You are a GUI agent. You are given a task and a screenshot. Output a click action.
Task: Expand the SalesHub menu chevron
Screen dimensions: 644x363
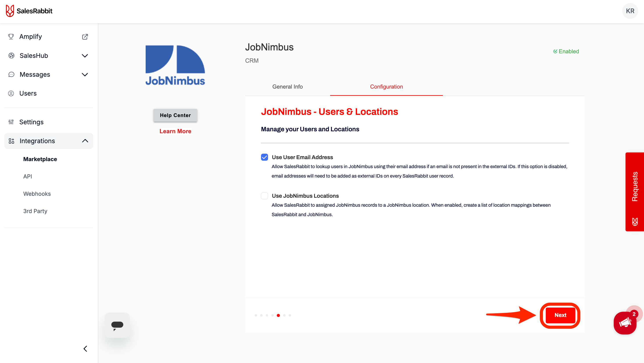click(85, 56)
